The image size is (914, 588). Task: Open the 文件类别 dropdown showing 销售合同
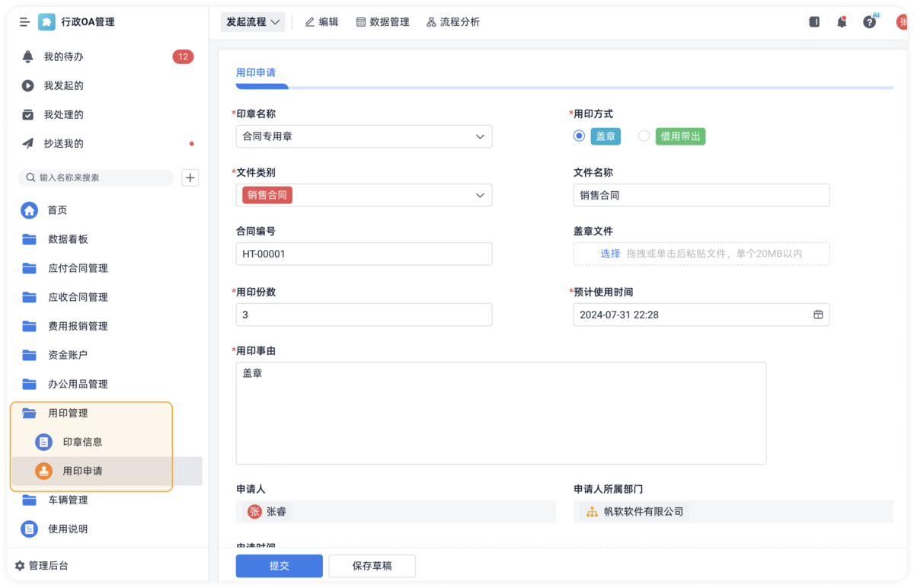[364, 195]
